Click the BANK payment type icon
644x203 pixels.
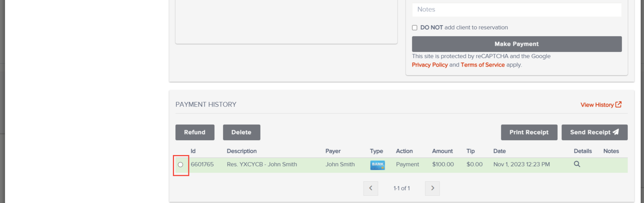377,165
